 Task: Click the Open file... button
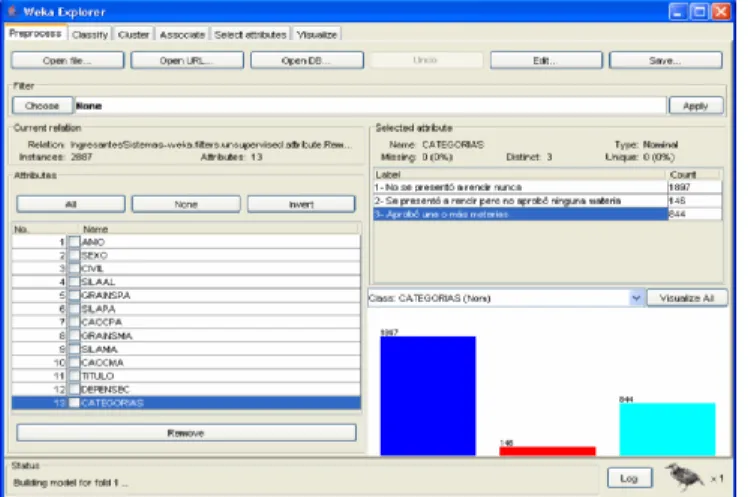(67, 61)
